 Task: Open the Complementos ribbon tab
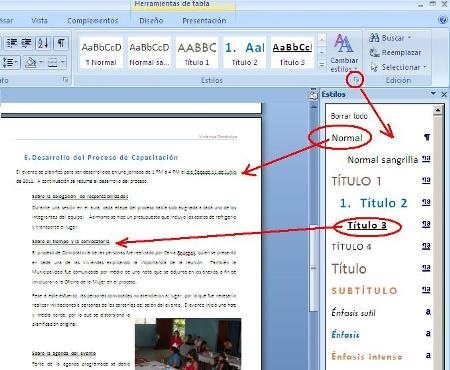(x=93, y=21)
